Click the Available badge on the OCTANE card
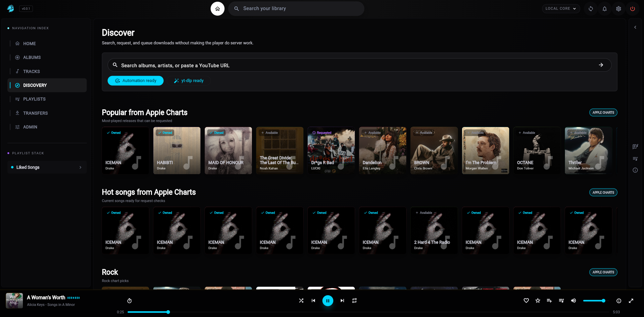Screen dimensions: 644x317 (527, 133)
